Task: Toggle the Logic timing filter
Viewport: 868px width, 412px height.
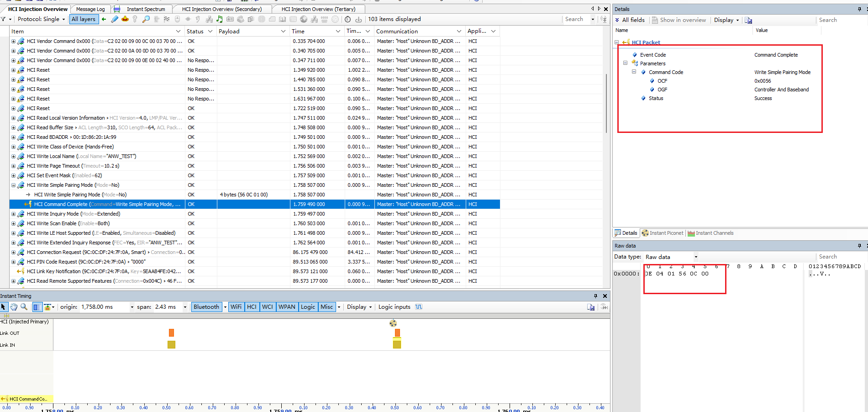Action: coord(308,307)
